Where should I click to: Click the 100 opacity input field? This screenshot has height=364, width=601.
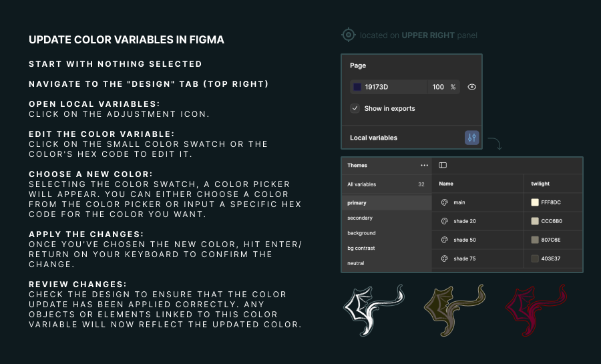438,87
